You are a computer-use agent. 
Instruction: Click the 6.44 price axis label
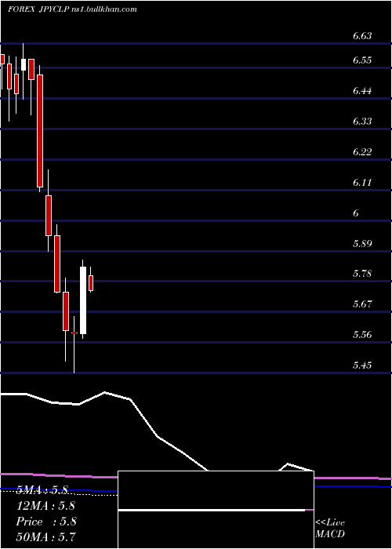click(362, 91)
